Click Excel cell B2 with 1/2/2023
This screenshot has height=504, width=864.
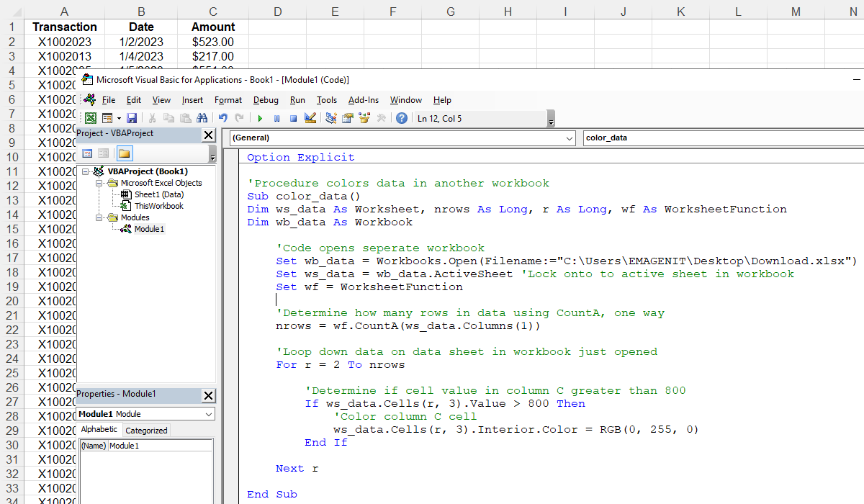(x=141, y=42)
